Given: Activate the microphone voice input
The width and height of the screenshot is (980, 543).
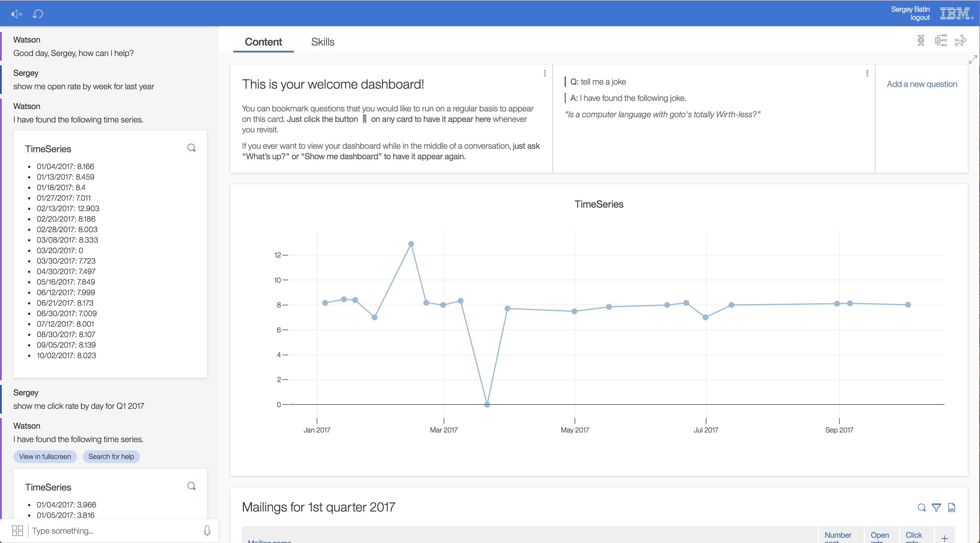Looking at the screenshot, I should 207,530.
